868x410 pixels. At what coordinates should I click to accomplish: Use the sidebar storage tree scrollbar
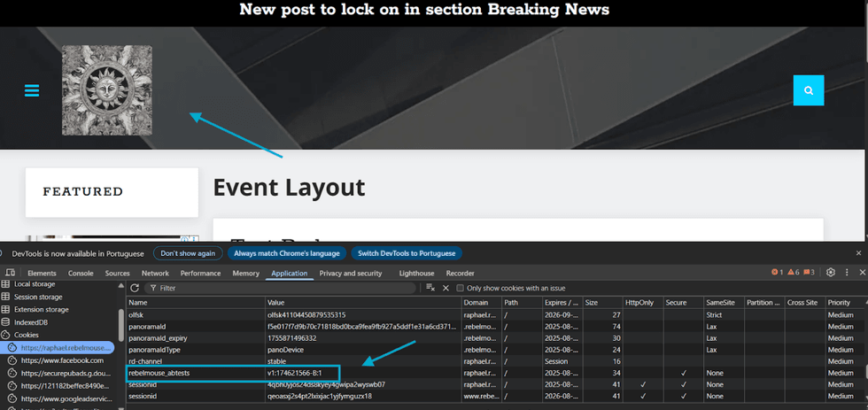pyautogui.click(x=121, y=325)
